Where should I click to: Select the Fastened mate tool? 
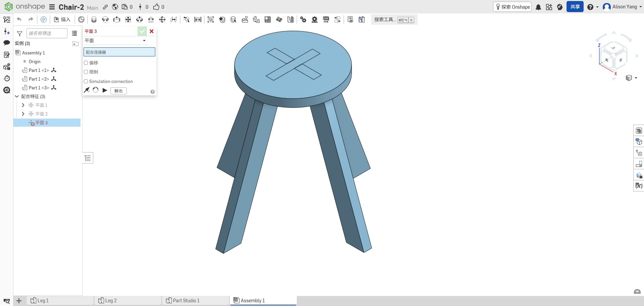pos(94,19)
